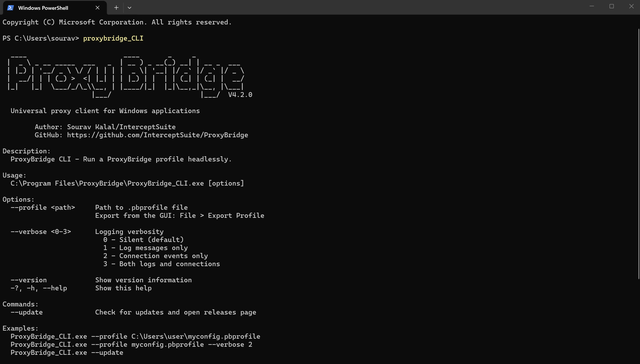Close the Windows PowerShell tab
The width and height of the screenshot is (640, 364).
[98, 8]
